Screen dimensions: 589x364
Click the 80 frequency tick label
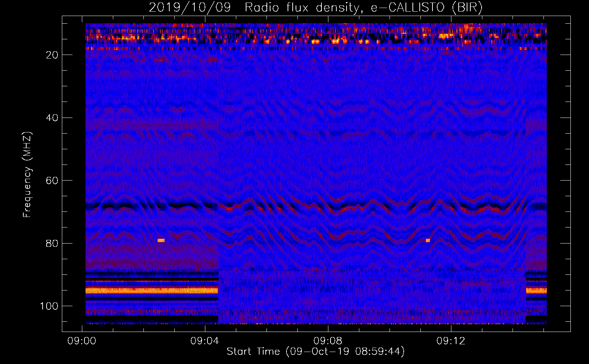click(x=52, y=244)
